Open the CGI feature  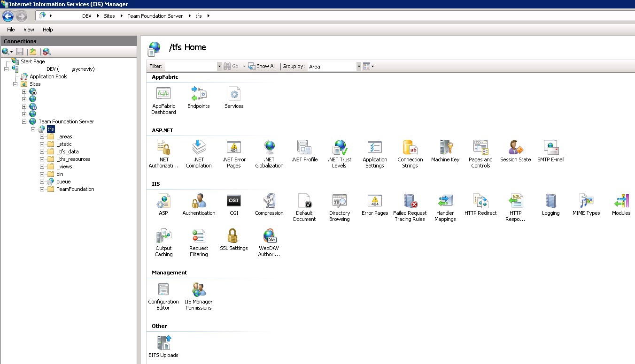[234, 205]
